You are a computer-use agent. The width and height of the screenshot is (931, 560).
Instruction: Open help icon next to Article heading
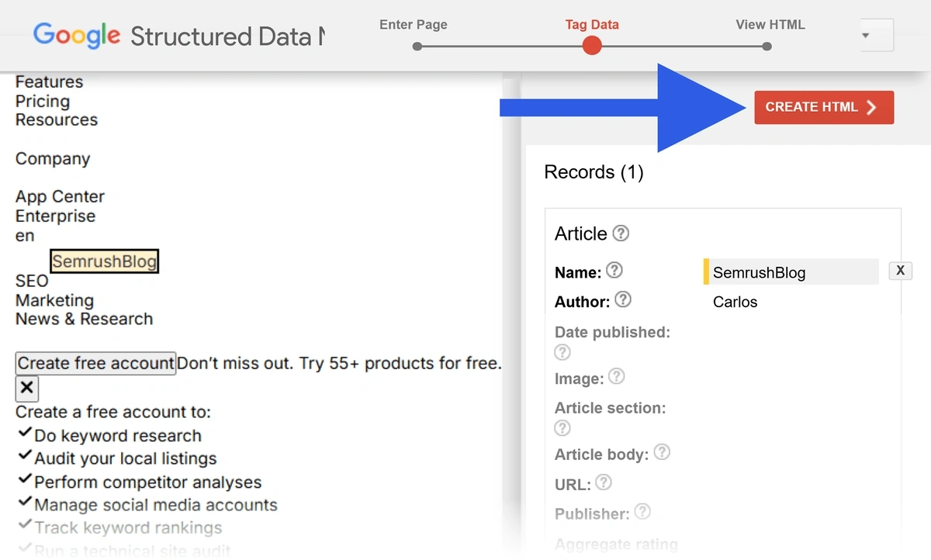[x=621, y=233]
